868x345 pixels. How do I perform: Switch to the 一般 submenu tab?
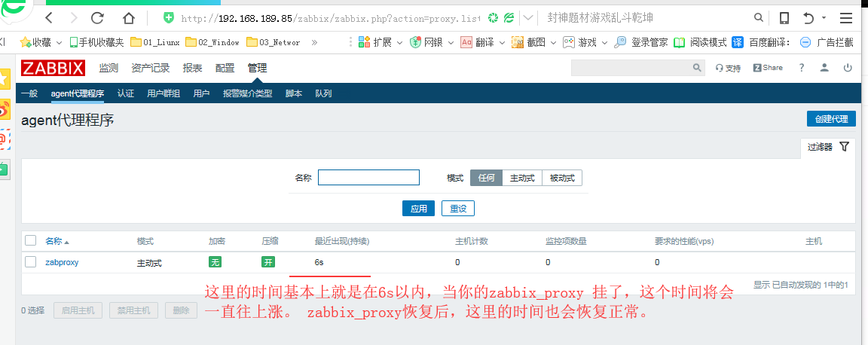click(x=29, y=93)
